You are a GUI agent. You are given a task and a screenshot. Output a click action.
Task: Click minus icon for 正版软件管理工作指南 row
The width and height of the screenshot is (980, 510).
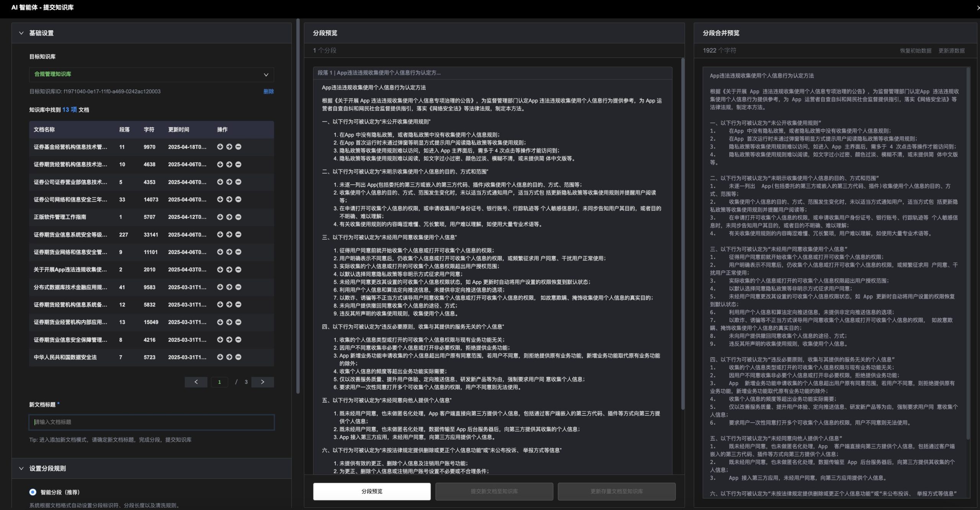point(238,217)
